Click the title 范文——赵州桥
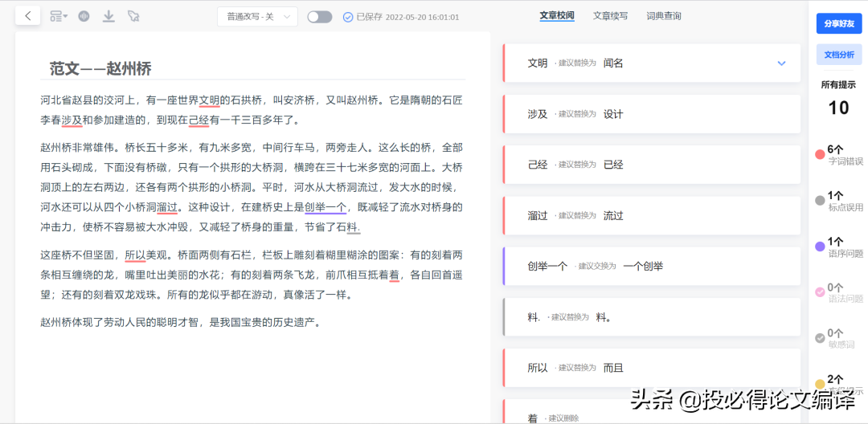 [100, 68]
